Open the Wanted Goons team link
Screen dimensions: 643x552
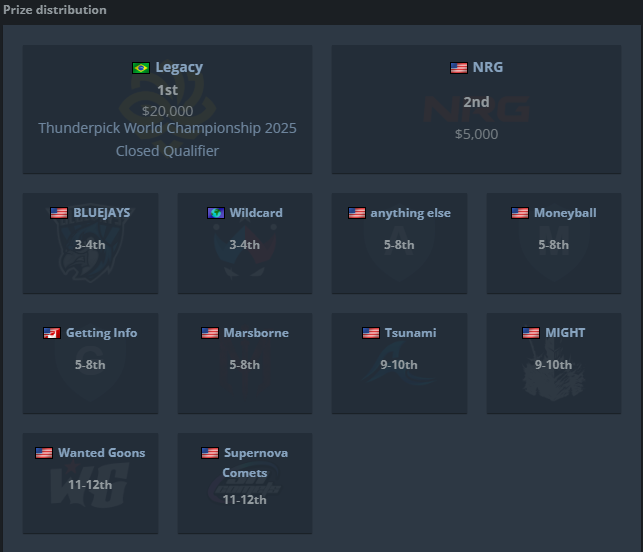pyautogui.click(x=102, y=453)
